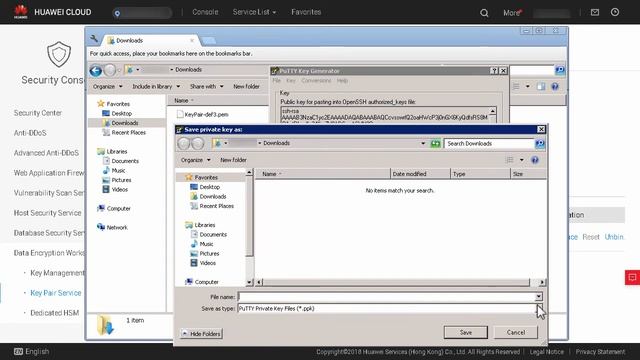Open Share with menu in Explorer

click(x=207, y=87)
